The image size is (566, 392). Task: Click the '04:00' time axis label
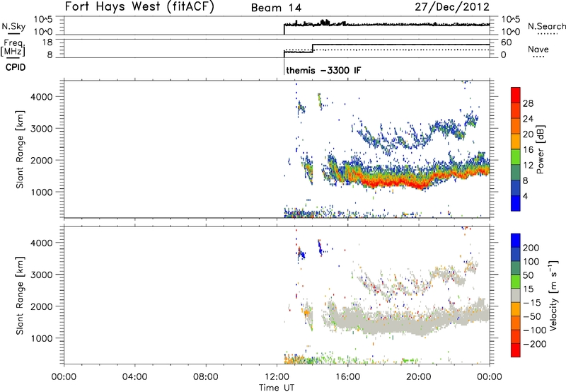[x=134, y=377]
